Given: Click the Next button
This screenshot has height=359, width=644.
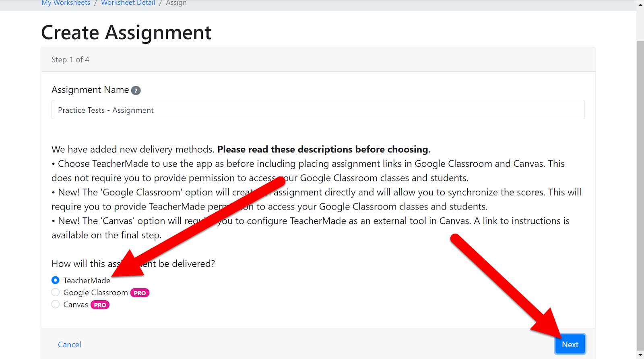Looking at the screenshot, I should pos(570,344).
